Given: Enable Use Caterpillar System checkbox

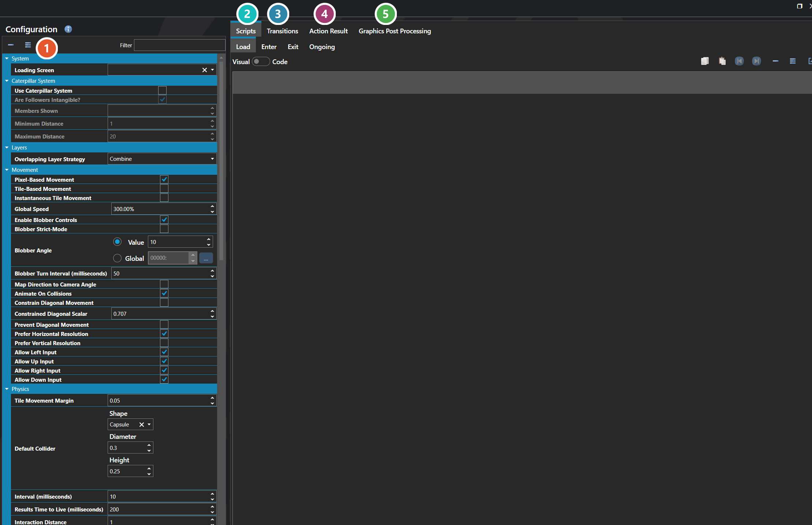Looking at the screenshot, I should click(162, 90).
